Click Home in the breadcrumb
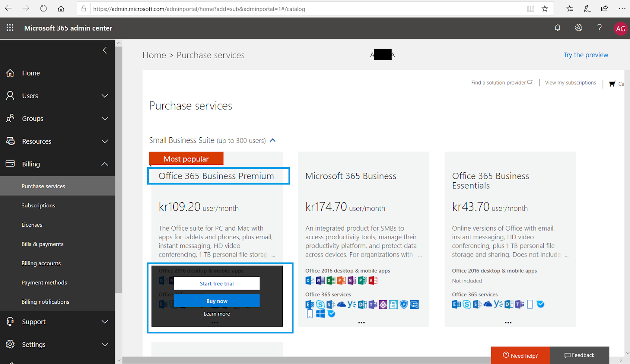 [x=154, y=55]
